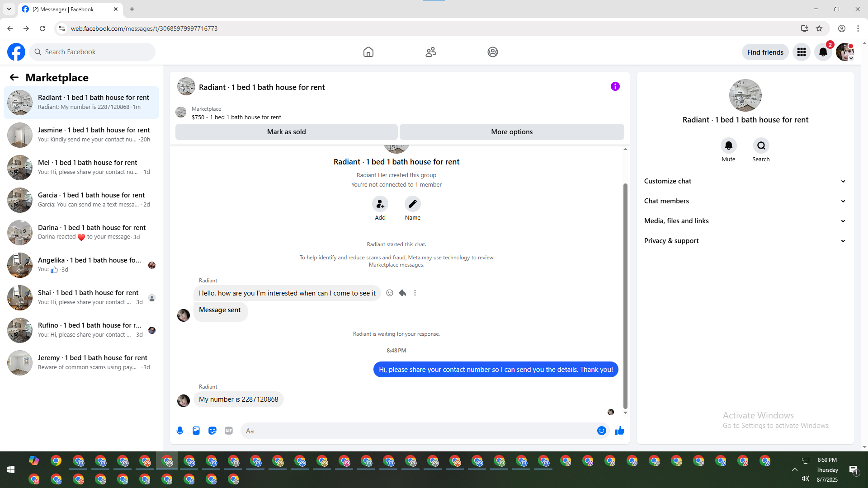Open Rufino house for rent conversation
The image size is (868, 488).
(81, 330)
